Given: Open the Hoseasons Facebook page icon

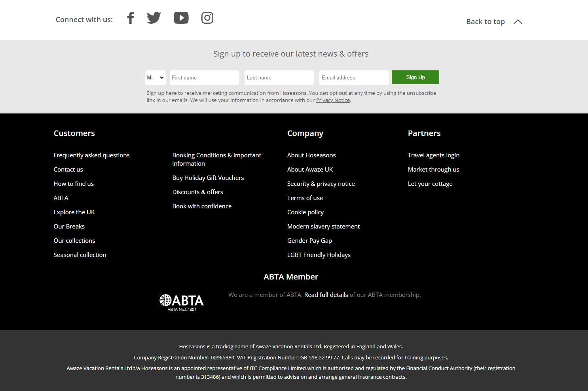Looking at the screenshot, I should pos(131,18).
